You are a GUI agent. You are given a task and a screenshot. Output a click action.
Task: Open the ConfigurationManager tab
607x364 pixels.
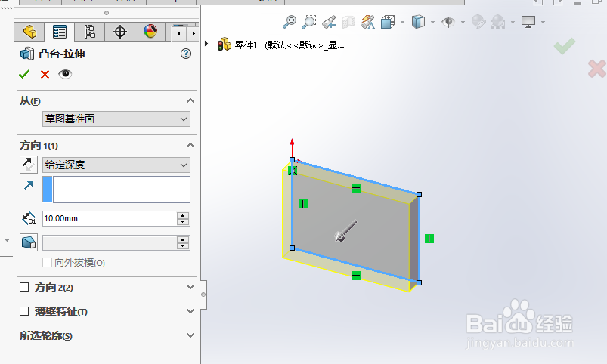coord(90,32)
